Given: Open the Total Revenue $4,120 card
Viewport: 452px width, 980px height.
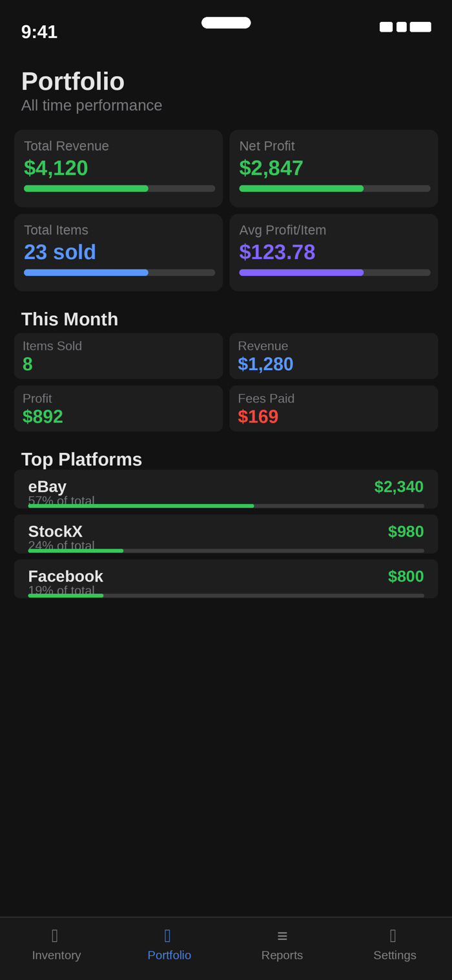Looking at the screenshot, I should pyautogui.click(x=118, y=168).
